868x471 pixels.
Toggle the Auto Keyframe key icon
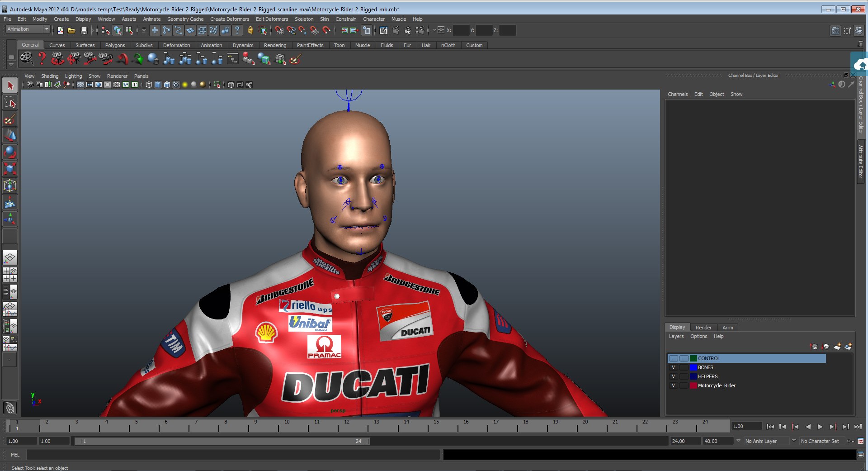[851, 441]
